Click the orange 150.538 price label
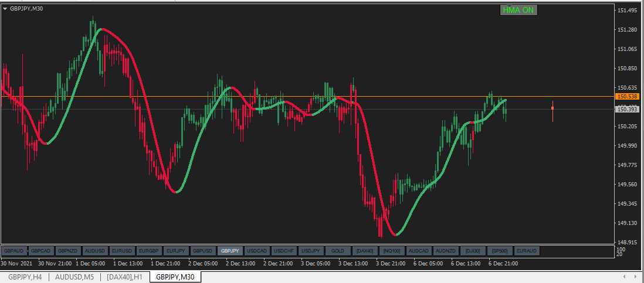This screenshot has height=283, width=644. tap(627, 96)
